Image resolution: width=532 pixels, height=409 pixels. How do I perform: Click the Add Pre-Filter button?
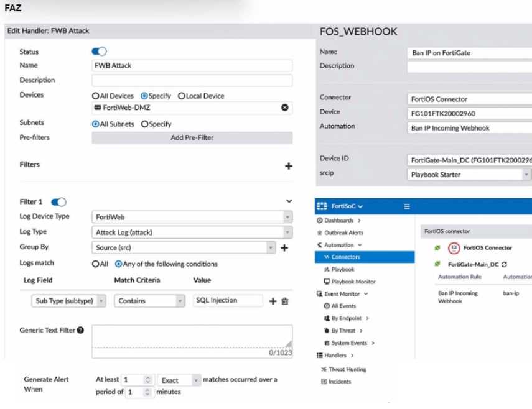192,138
